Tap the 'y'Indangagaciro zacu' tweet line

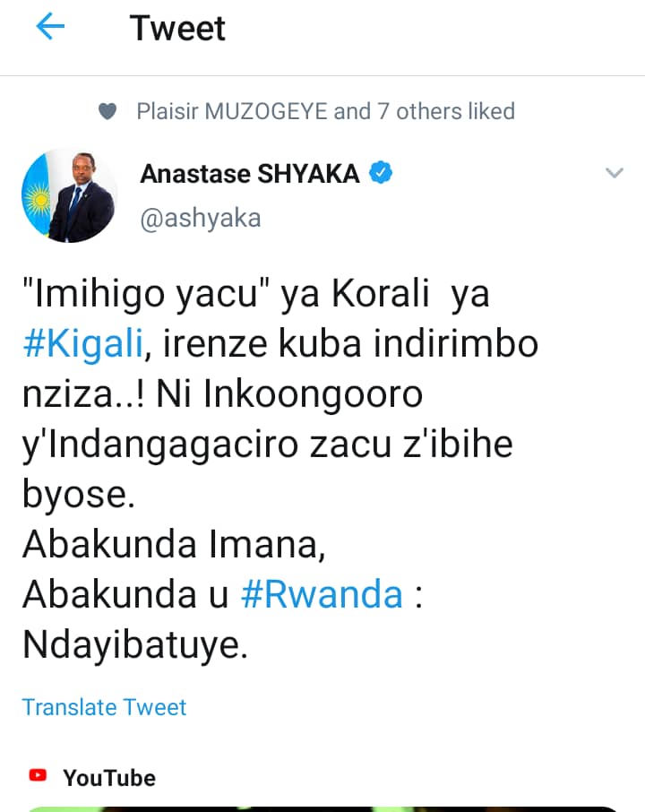268,445
